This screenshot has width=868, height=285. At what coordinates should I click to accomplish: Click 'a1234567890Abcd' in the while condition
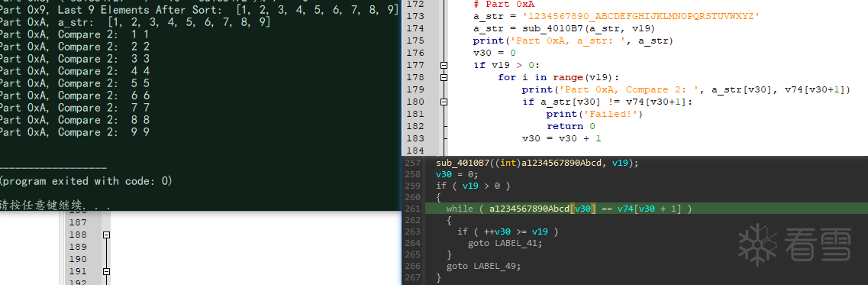coord(530,209)
